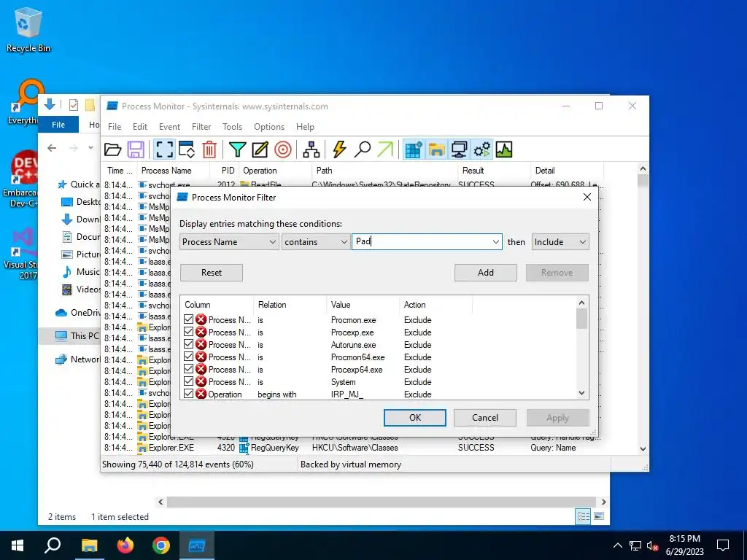The width and height of the screenshot is (747, 560).
Task: Uncheck the IRP_MJ_ operation filter rule
Action: click(x=189, y=394)
